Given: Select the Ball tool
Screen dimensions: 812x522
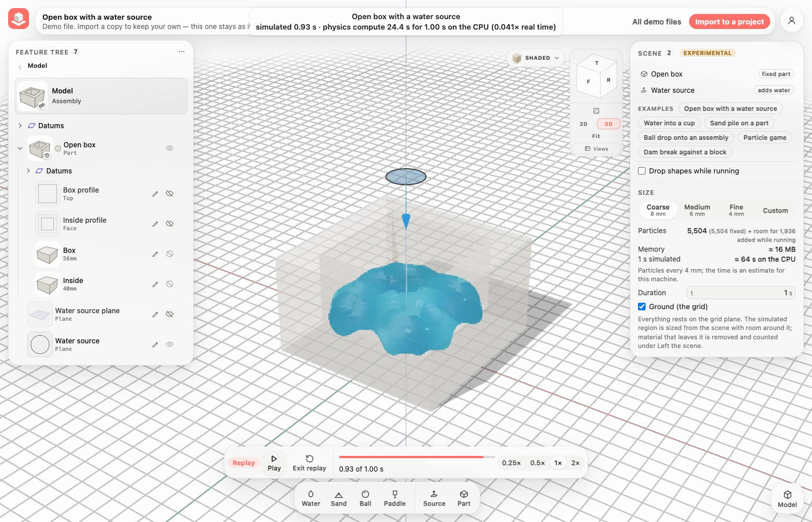Looking at the screenshot, I should [x=365, y=498].
